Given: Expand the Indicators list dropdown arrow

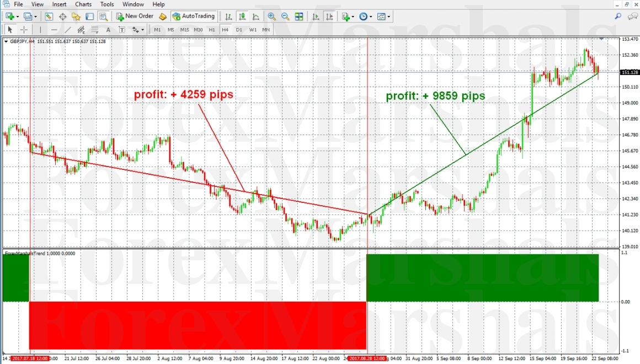Looking at the screenshot, I should pyautogui.click(x=353, y=17).
